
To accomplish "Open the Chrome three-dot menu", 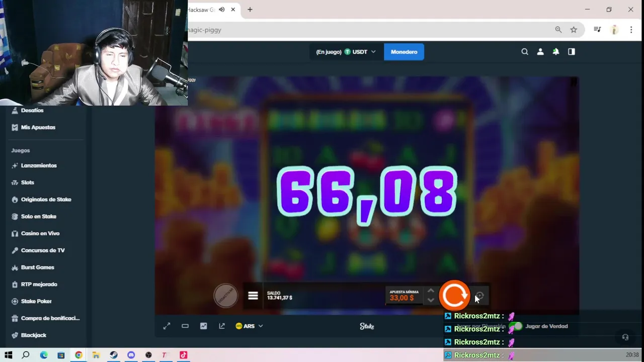I will [x=631, y=30].
